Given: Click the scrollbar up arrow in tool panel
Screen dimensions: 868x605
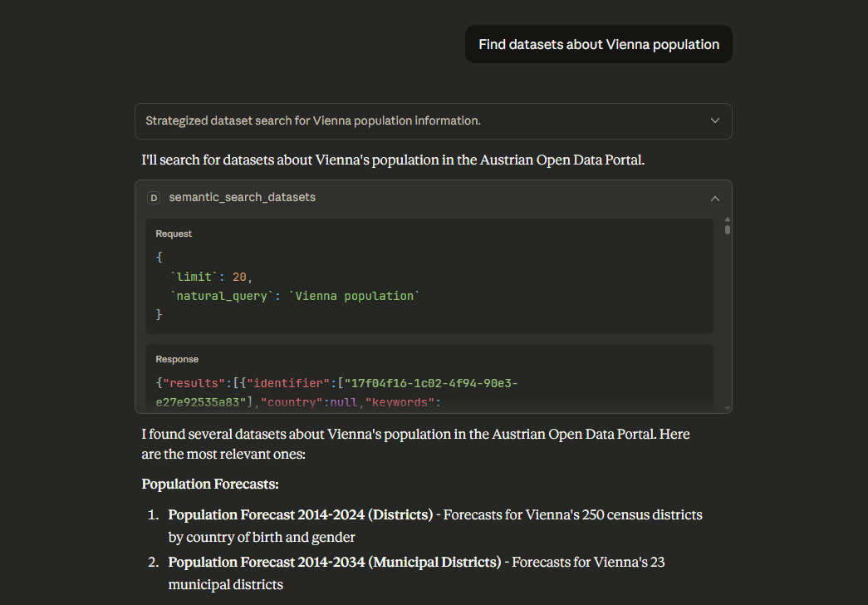Looking at the screenshot, I should pos(728,220).
